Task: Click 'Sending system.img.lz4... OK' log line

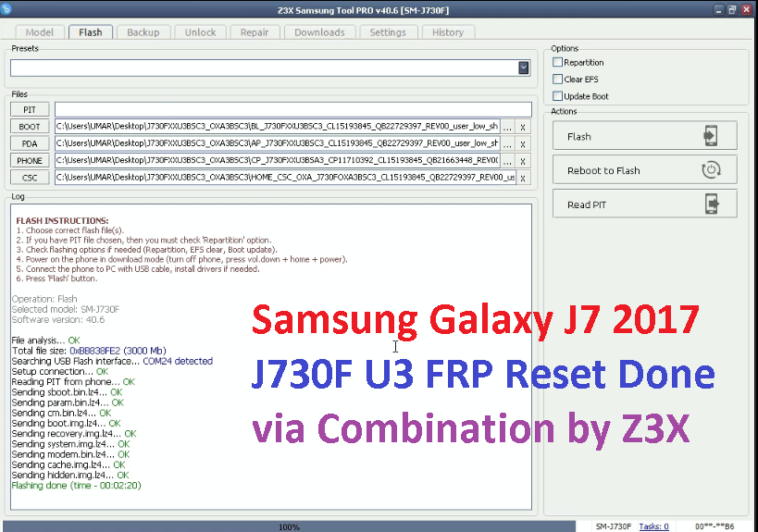Action: [x=70, y=444]
